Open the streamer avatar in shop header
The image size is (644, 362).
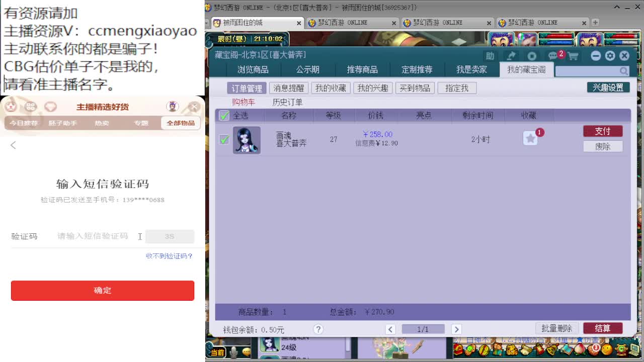click(x=173, y=107)
